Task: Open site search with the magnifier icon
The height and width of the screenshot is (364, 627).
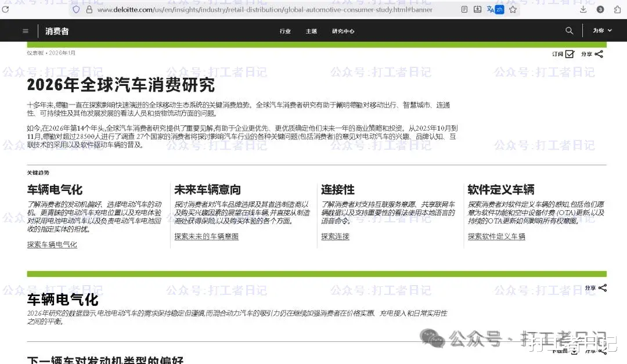Action: 570,30
